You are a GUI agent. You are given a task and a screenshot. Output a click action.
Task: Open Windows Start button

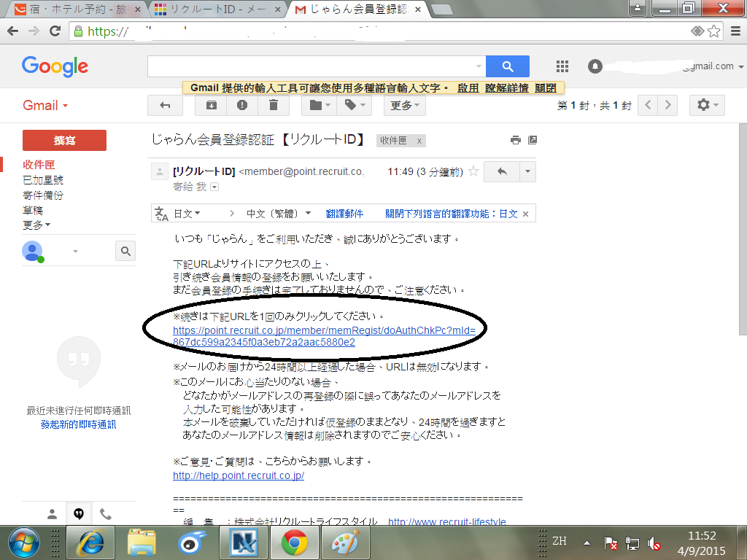24,543
